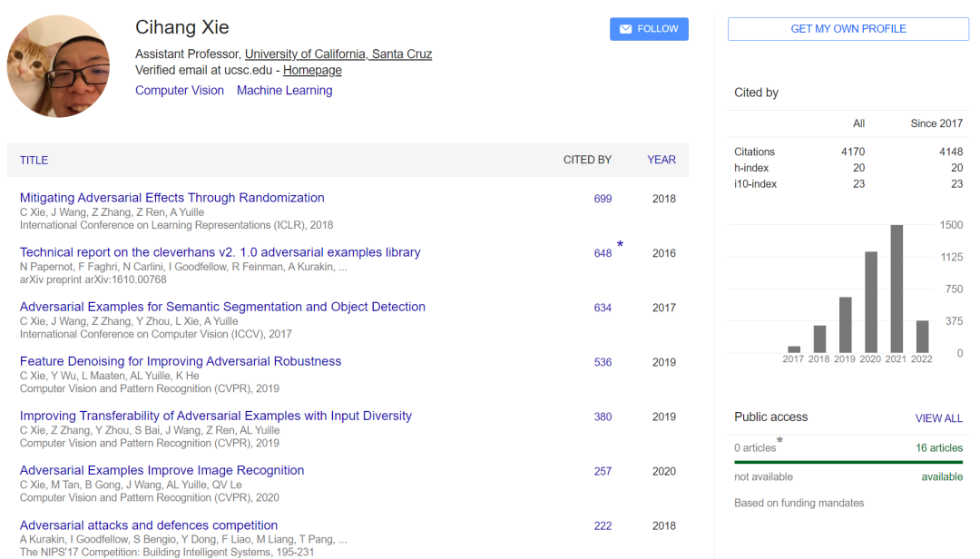
Task: Click Get My Own Profile button
Action: coord(848,29)
